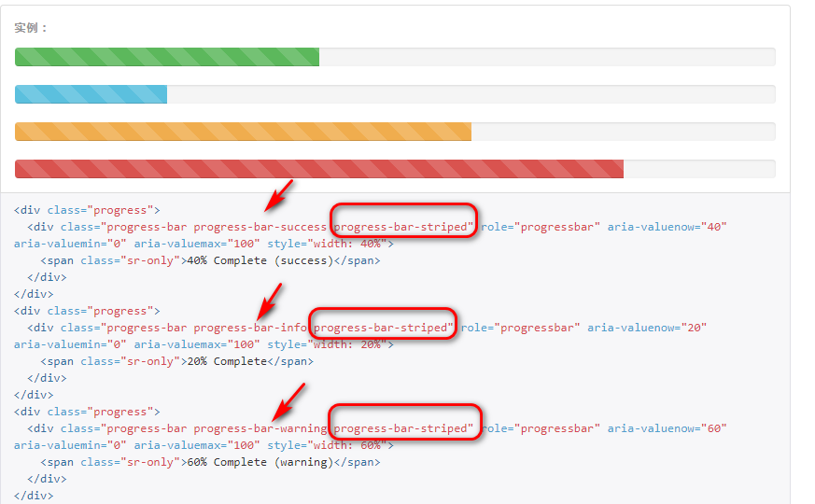Image resolution: width=815 pixels, height=504 pixels.
Task: Click the text "60% Complete (warning)"
Action: tap(260, 462)
